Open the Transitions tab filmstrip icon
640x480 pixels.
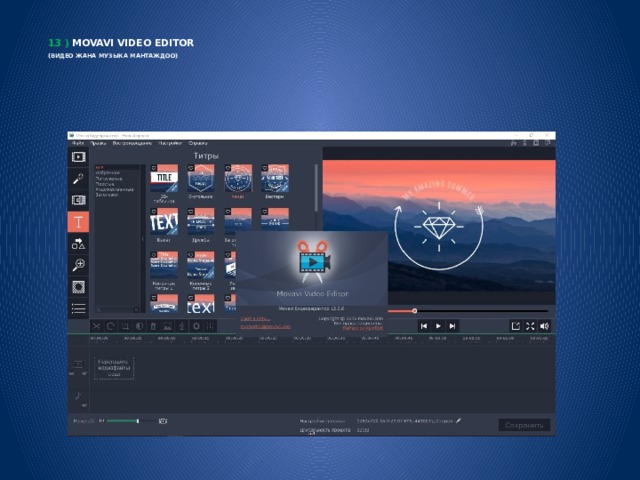pos(78,200)
